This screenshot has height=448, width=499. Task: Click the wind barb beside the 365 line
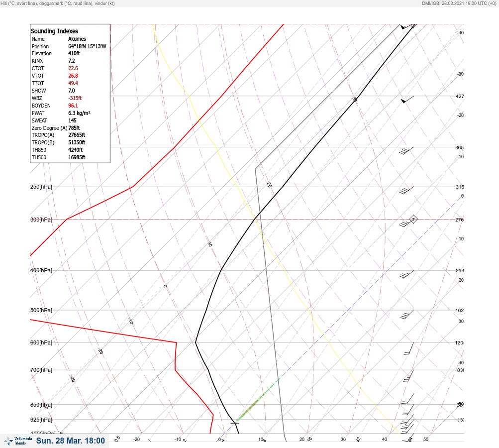coord(406,151)
